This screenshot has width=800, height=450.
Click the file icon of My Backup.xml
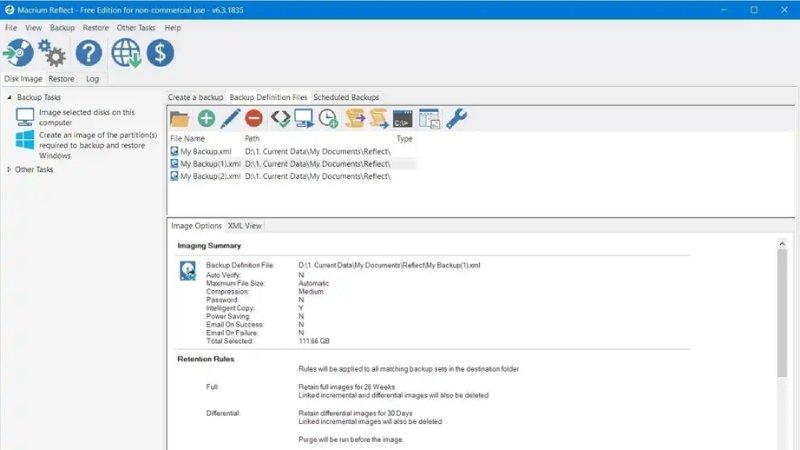(x=174, y=152)
